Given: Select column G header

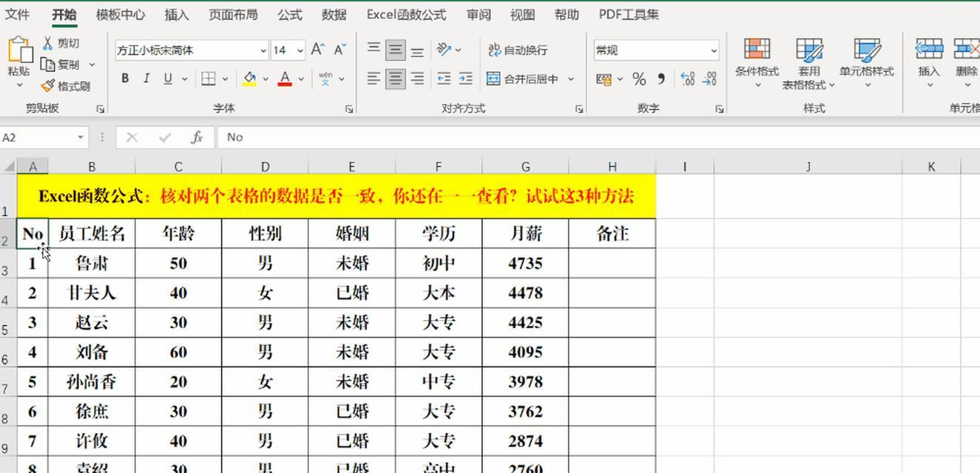Looking at the screenshot, I should coord(525,167).
